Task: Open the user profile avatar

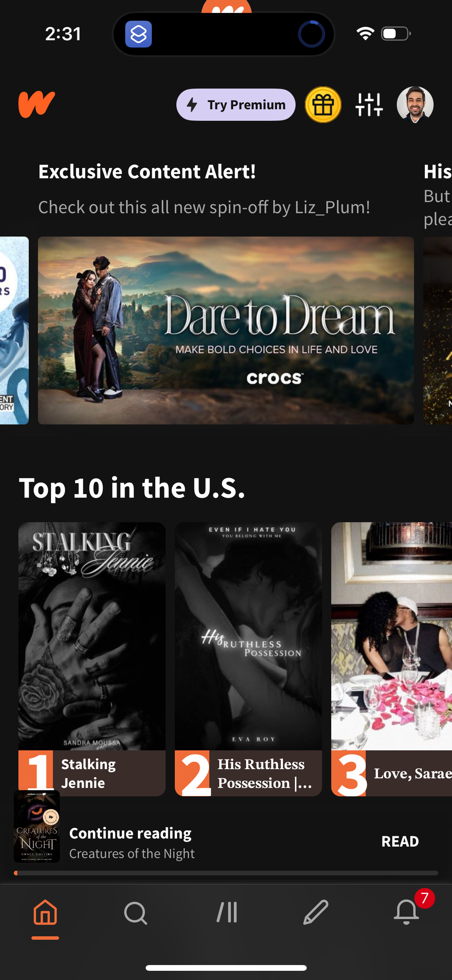Action: pyautogui.click(x=415, y=104)
